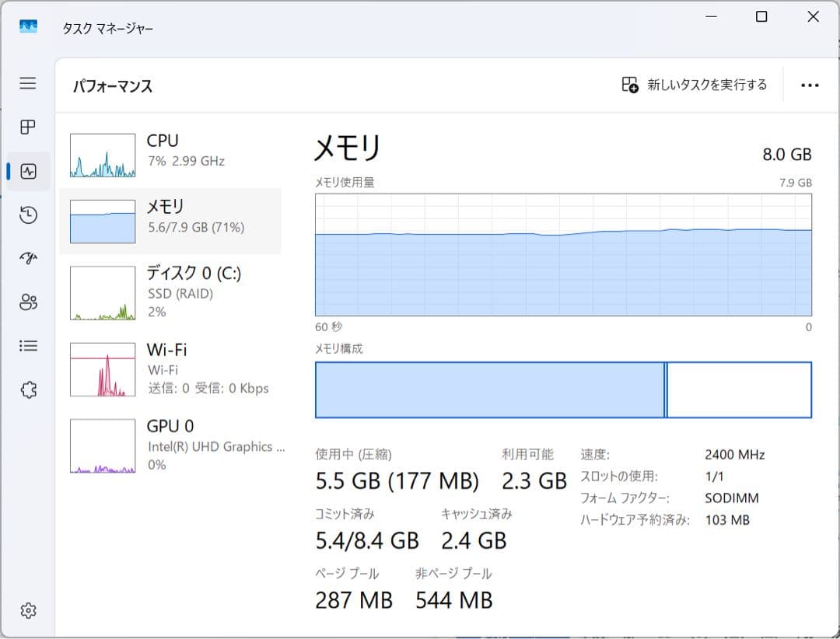The width and height of the screenshot is (840, 639).
Task: Switch to the CPU performance view
Action: click(171, 151)
